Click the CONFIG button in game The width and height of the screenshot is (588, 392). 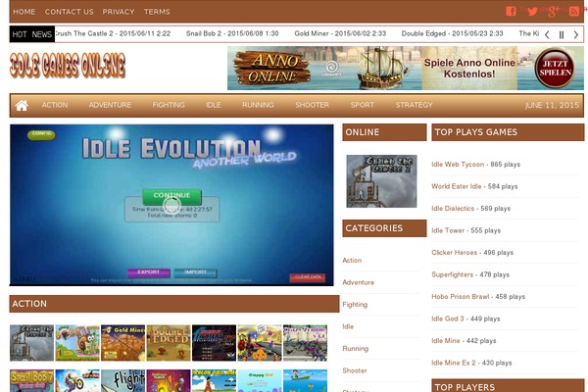point(41,134)
